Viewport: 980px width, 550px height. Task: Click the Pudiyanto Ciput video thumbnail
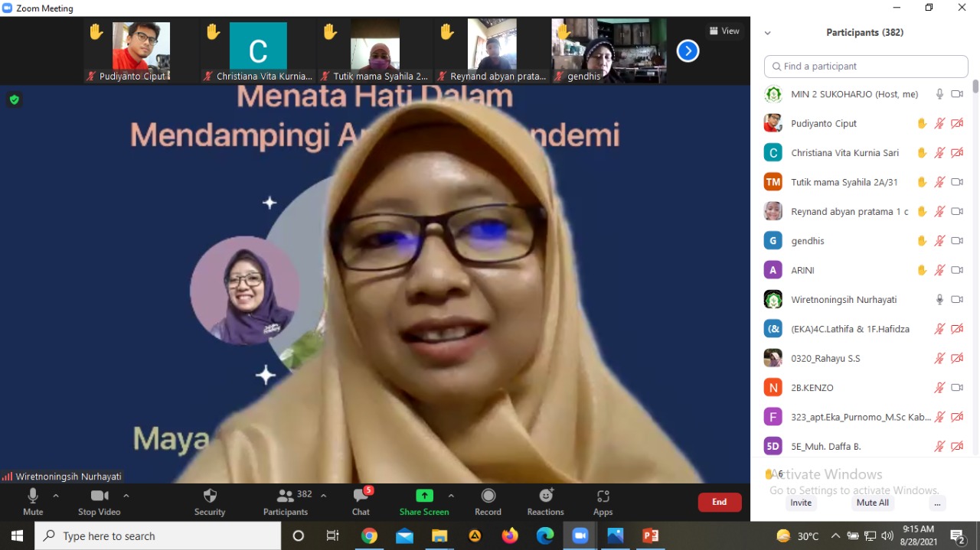coord(142,51)
